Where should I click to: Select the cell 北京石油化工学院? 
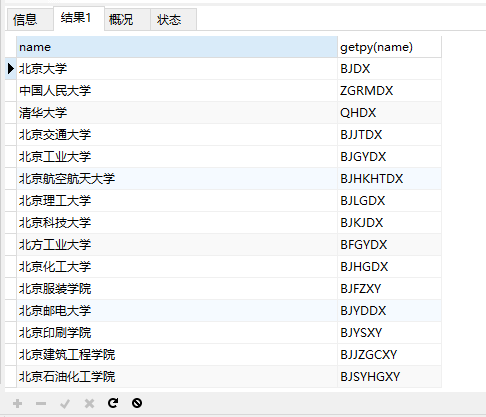point(177,377)
